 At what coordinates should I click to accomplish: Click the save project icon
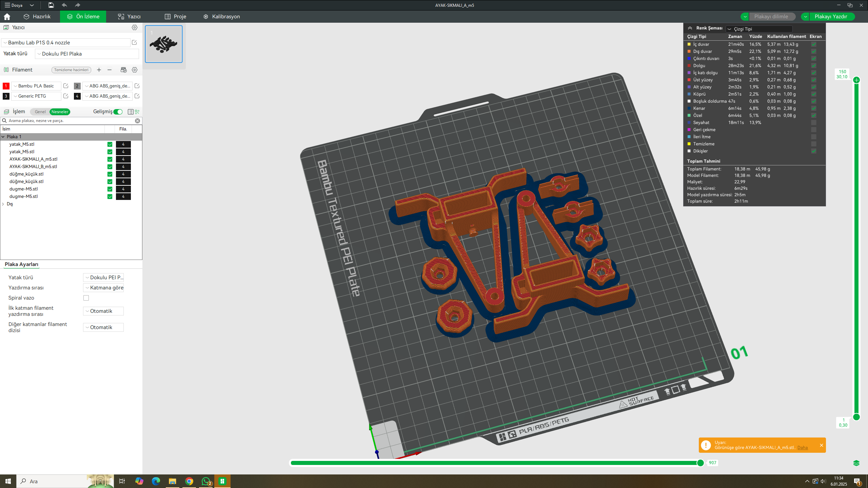click(51, 5)
